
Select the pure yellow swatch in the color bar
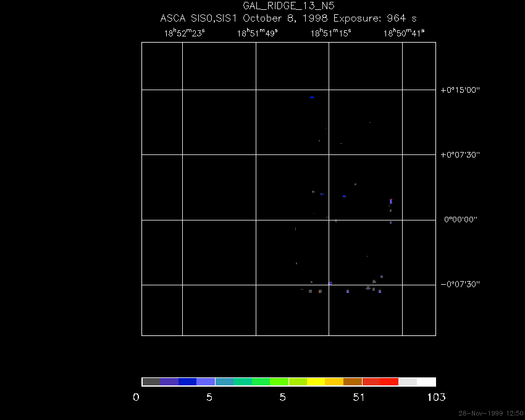click(x=316, y=382)
